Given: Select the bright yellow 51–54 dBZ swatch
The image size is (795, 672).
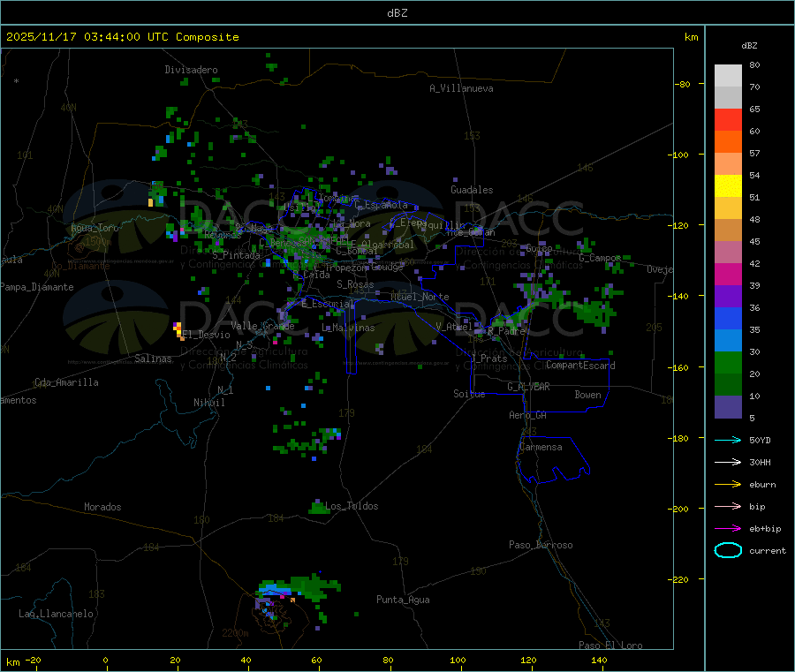Looking at the screenshot, I should [x=728, y=186].
